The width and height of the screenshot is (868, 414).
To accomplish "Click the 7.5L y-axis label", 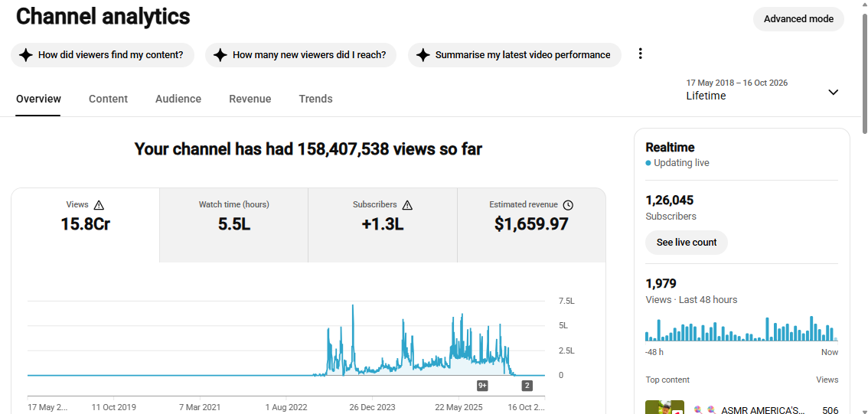I will pos(567,301).
